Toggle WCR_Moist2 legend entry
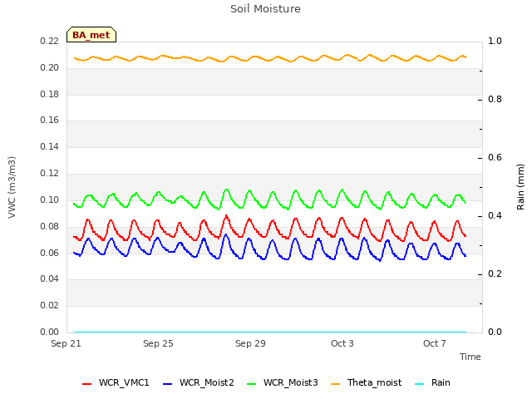This screenshot has width=532, height=399. click(x=199, y=382)
